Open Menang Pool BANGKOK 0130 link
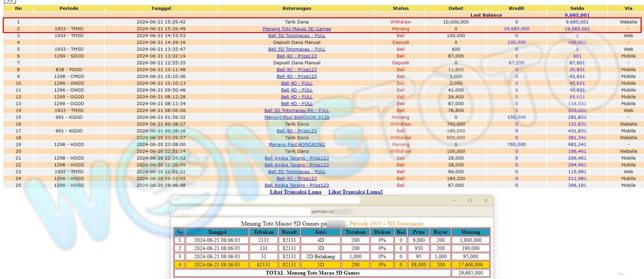This screenshot has height=279, width=644. [296, 117]
